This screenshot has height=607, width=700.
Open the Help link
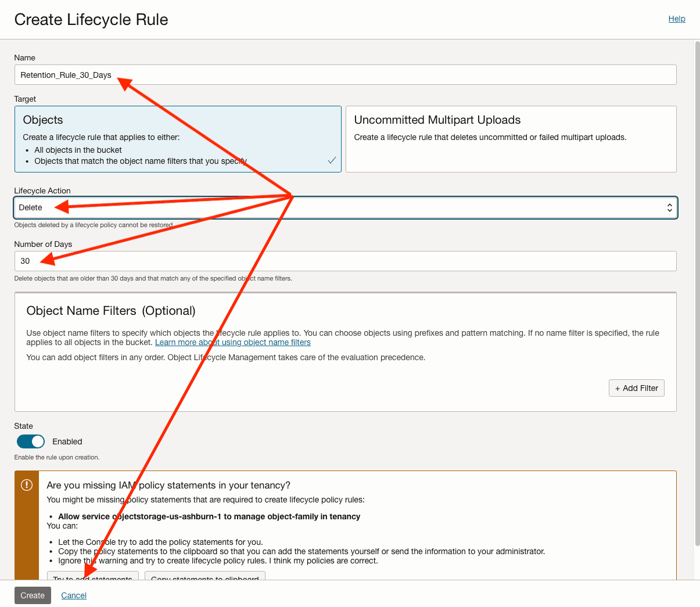676,19
